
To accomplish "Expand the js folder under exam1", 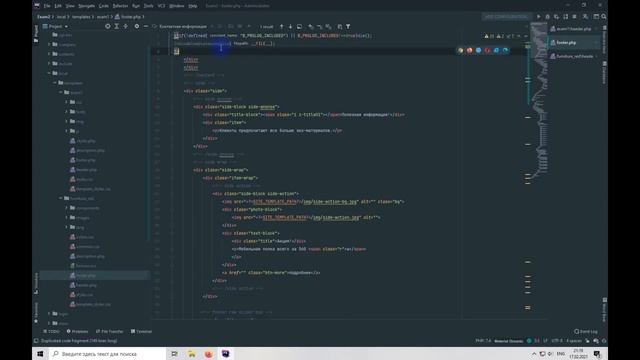I will pyautogui.click(x=67, y=131).
